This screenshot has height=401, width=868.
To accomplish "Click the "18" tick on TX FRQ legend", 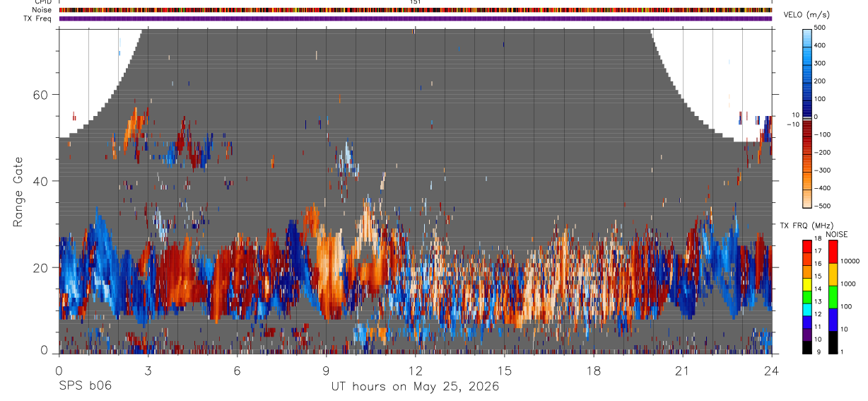I will [x=819, y=240].
